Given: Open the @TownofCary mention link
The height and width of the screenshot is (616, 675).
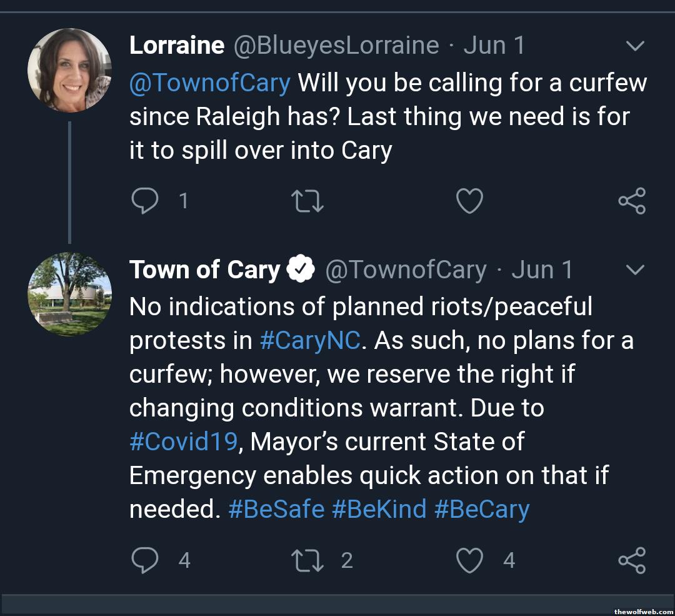Looking at the screenshot, I should coord(209,83).
